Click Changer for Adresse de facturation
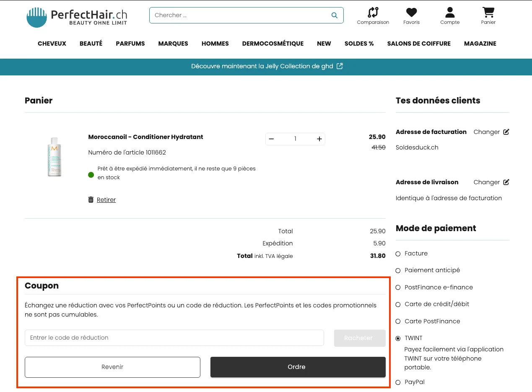The image size is (532, 392). coord(487,132)
